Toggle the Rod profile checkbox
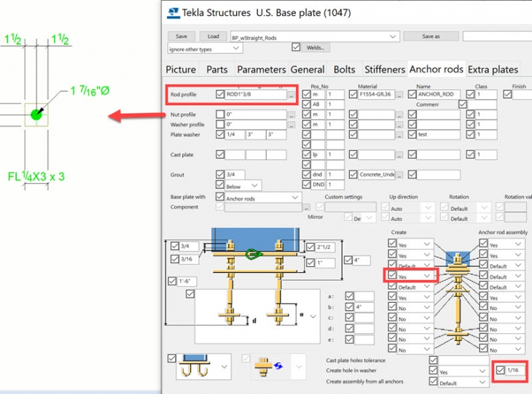The height and width of the screenshot is (394, 532). click(220, 94)
